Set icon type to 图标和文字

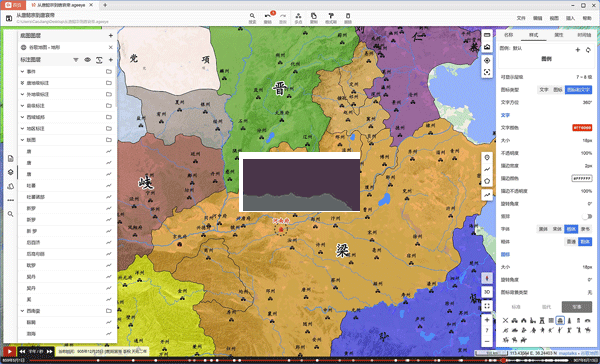pyautogui.click(x=579, y=90)
